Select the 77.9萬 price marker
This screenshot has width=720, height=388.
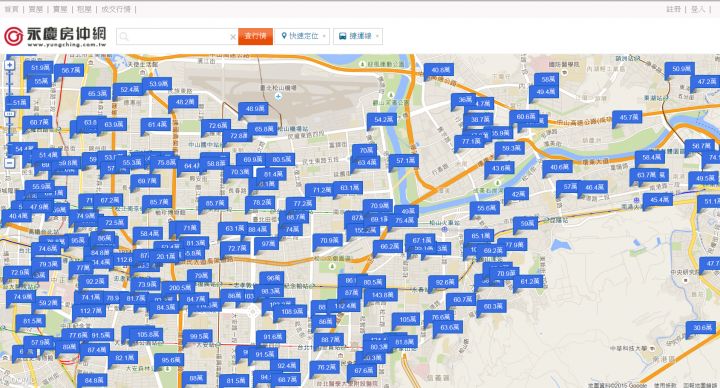[x=514, y=245]
